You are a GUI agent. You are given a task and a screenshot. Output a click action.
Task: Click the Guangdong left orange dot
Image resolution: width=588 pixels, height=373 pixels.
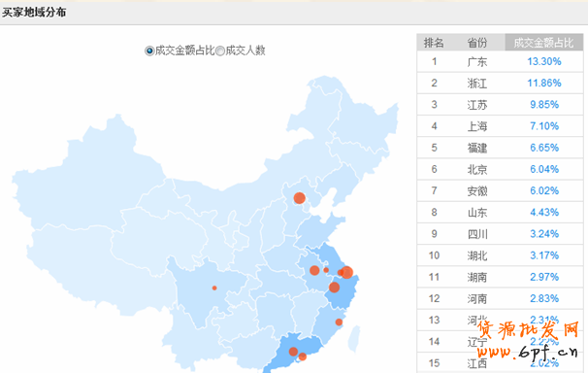(x=293, y=352)
